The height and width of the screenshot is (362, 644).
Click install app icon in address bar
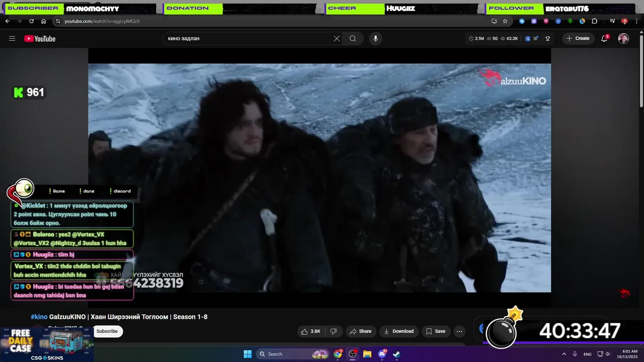[x=494, y=21]
